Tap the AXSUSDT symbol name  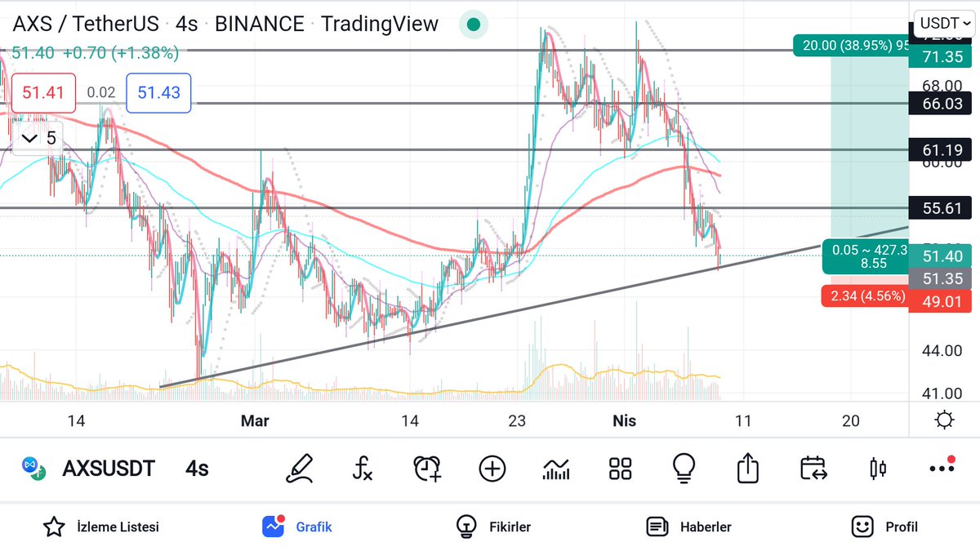109,469
